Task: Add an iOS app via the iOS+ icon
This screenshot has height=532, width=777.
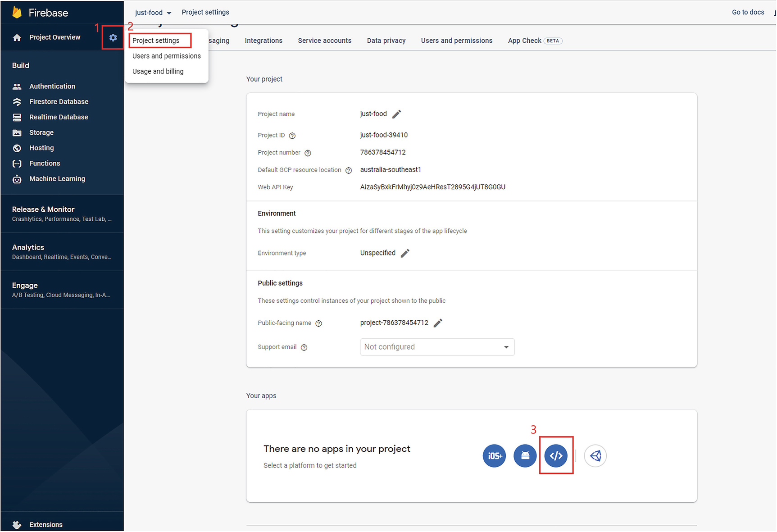Action: [494, 456]
